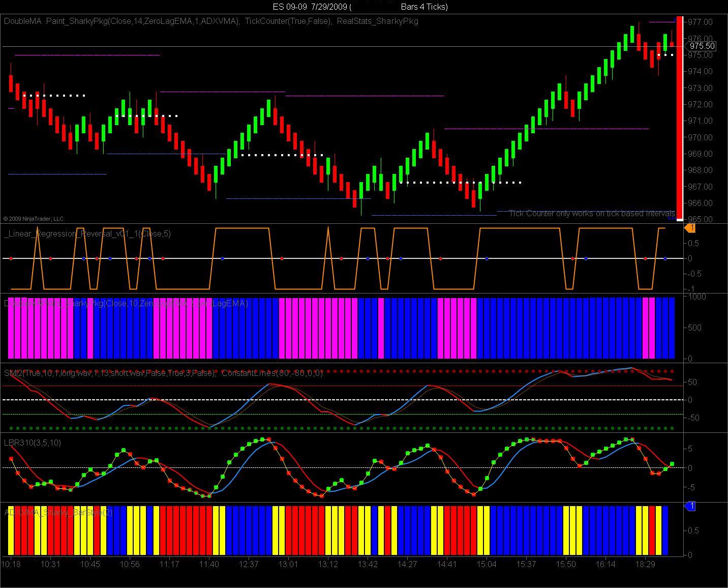This screenshot has width=728, height=588.
Task: Select the _Linear_Regression_Reversal indicator label
Action: pos(87,234)
